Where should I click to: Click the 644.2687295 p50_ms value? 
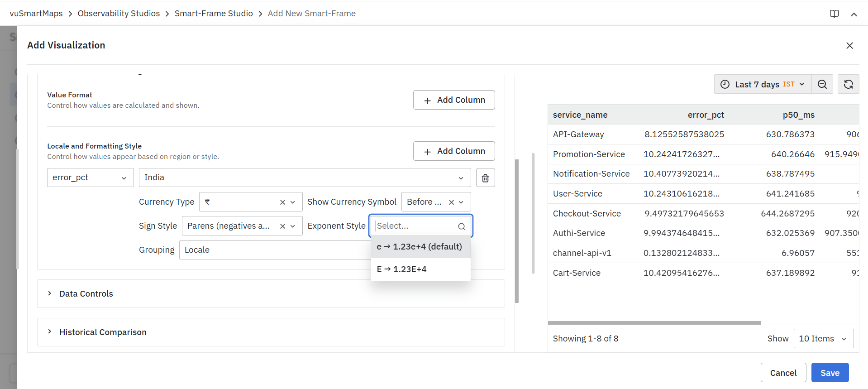[x=787, y=214]
